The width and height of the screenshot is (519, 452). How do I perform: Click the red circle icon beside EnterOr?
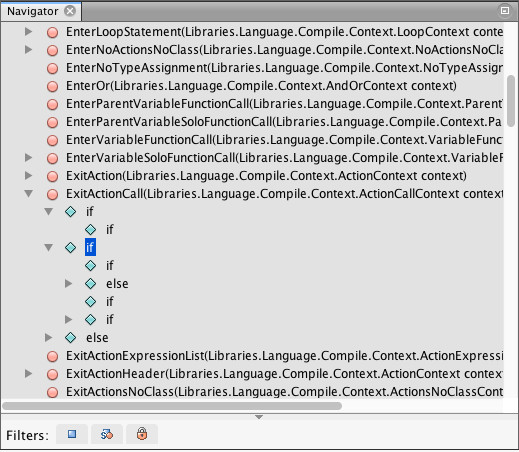pos(52,86)
